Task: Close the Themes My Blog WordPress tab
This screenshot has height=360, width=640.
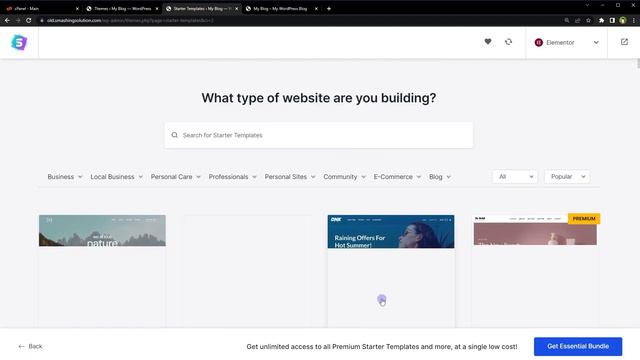Action: [x=157, y=9]
